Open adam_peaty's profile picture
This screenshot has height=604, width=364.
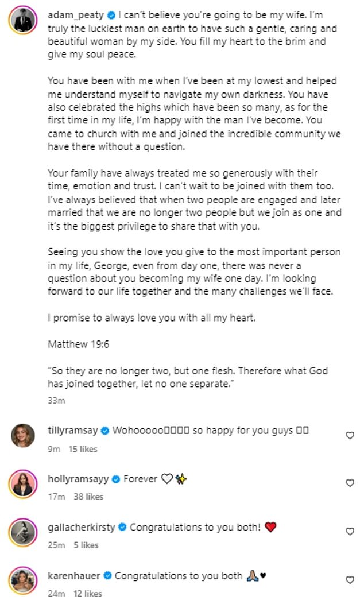[x=23, y=20]
